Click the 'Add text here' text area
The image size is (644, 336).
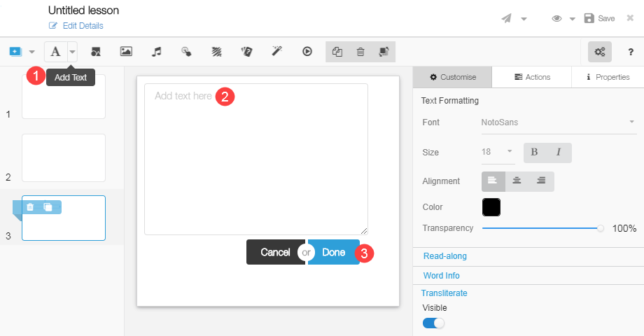tap(255, 159)
